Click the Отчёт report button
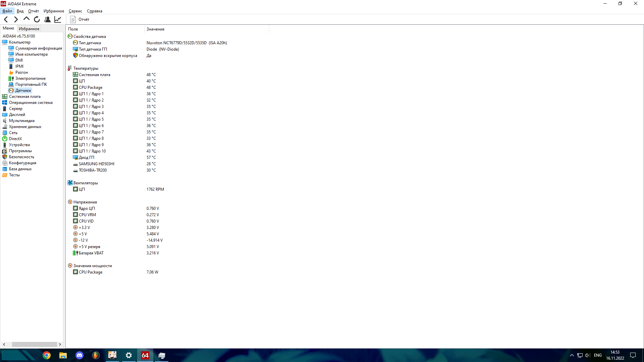The width and height of the screenshot is (644, 362). coord(80,19)
